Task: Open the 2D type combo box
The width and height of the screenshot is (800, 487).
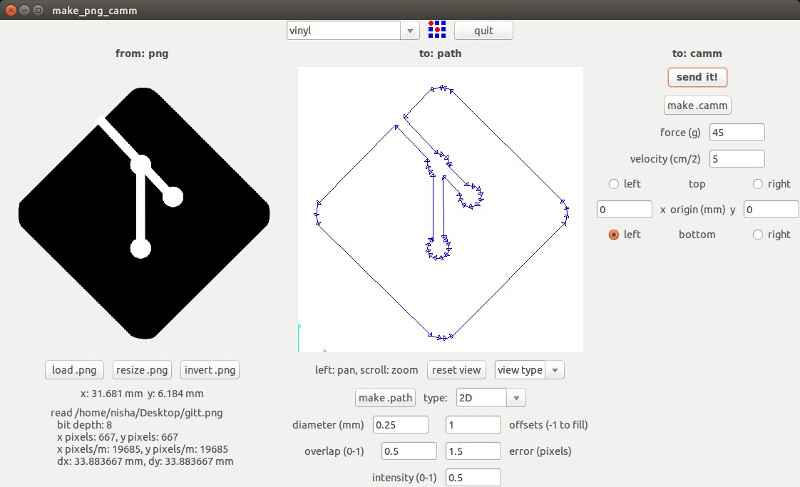Action: (x=490, y=398)
